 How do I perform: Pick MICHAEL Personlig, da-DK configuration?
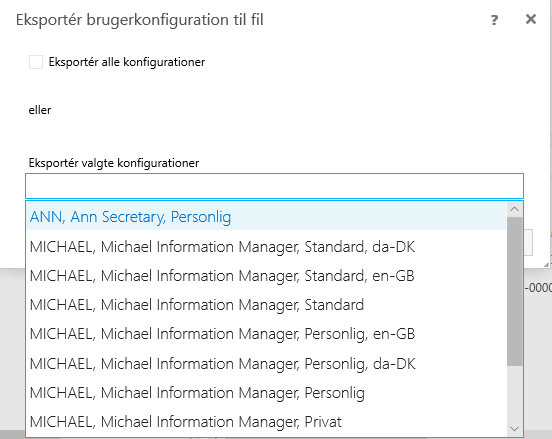[x=266, y=364]
